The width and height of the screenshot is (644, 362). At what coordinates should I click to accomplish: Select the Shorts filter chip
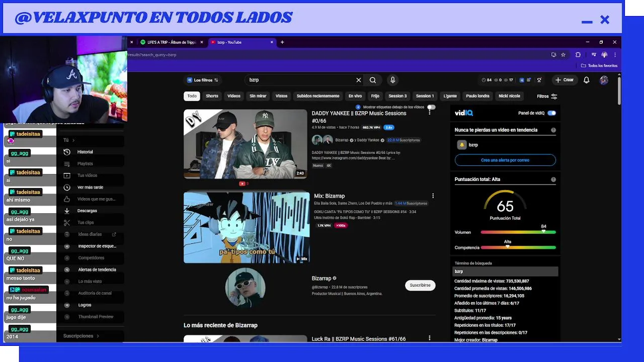click(x=212, y=96)
